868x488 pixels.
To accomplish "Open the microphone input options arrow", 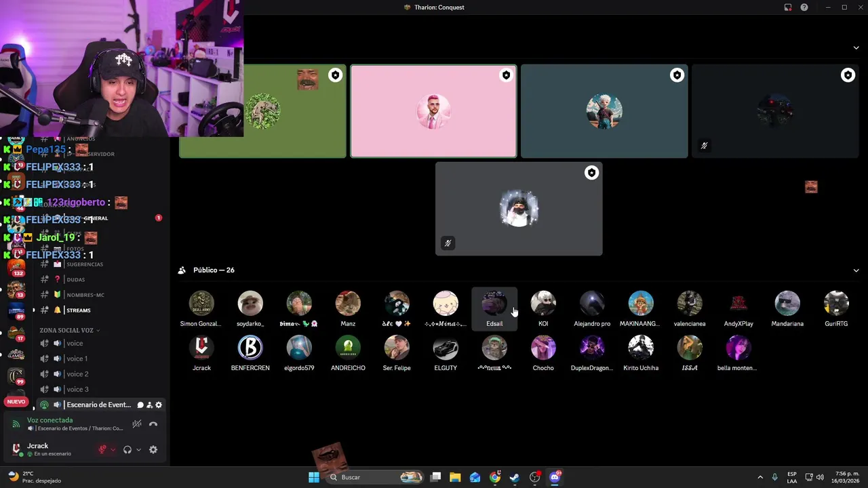I will 113,449.
